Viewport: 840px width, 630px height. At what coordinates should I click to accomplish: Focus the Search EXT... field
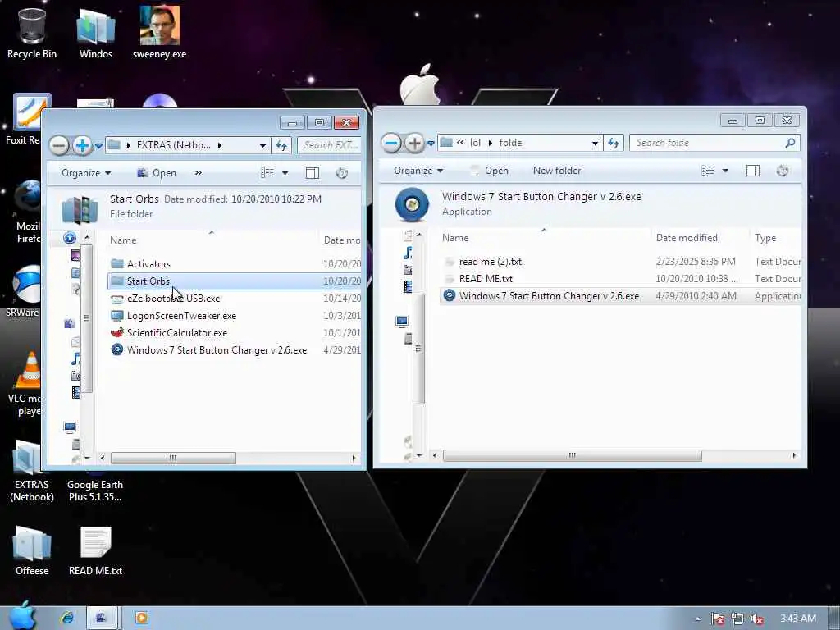[330, 145]
